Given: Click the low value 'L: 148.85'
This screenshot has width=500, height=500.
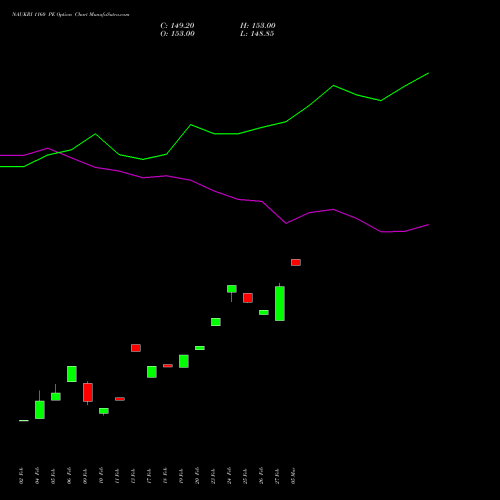Looking at the screenshot, I should 257,34.
